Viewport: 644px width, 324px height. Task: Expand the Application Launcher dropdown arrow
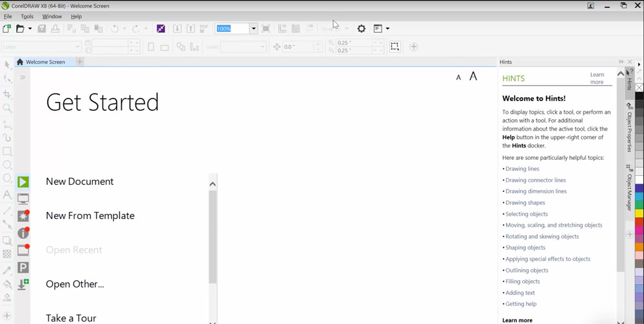387,29
